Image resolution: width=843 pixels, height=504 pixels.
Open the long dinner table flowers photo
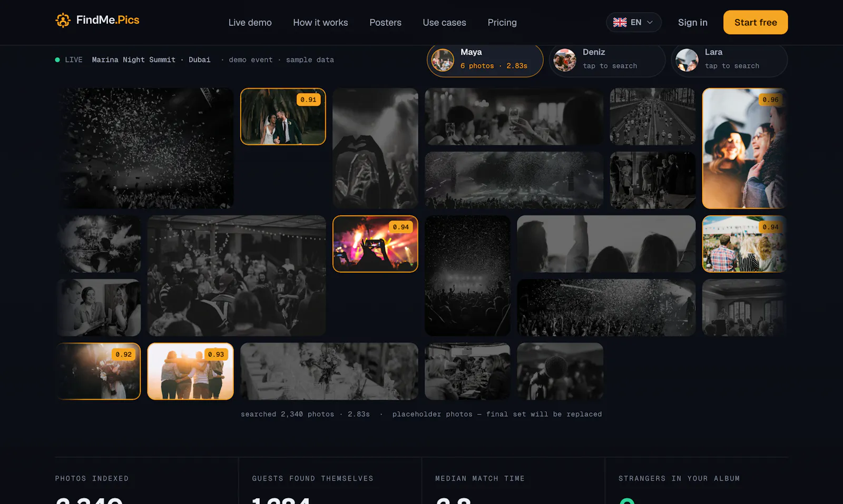click(329, 371)
